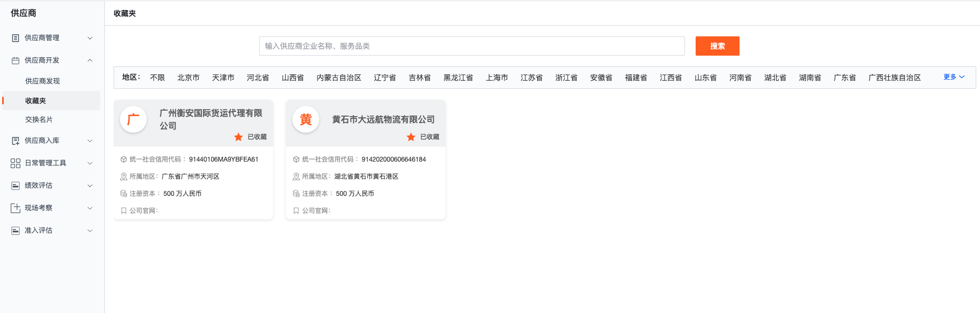Click credit code icon on 黄石市大远航 card
The height and width of the screenshot is (313, 980).
click(296, 159)
